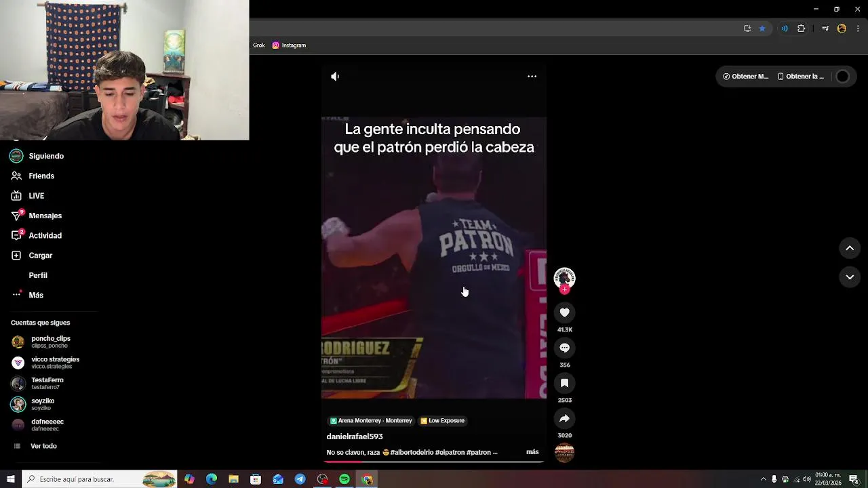
Task: Open the blue sound-wave extension icon
Action: [x=785, y=28]
